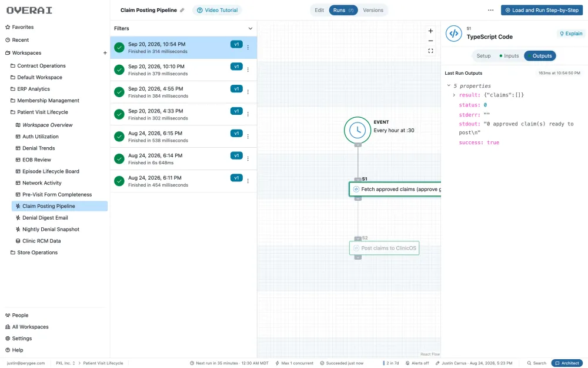Click Load and Run Step-by-Step
Viewport: 588px width, 368px height.
tap(542, 10)
